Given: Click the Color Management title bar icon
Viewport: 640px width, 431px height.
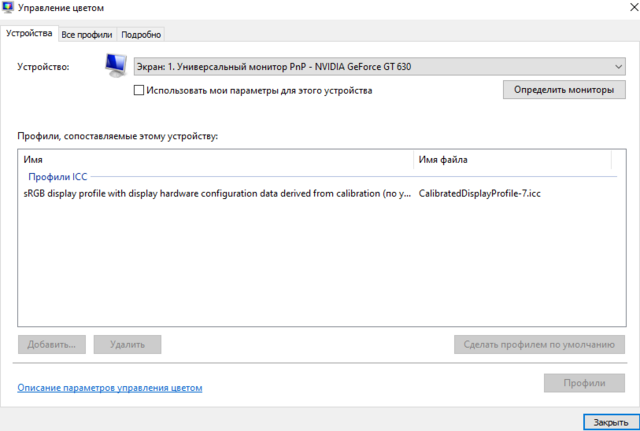Looking at the screenshot, I should (10, 8).
